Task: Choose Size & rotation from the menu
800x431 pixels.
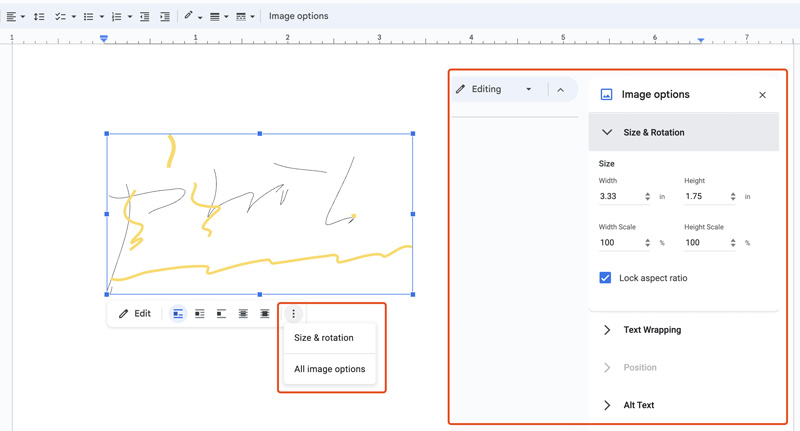Action: tap(323, 338)
